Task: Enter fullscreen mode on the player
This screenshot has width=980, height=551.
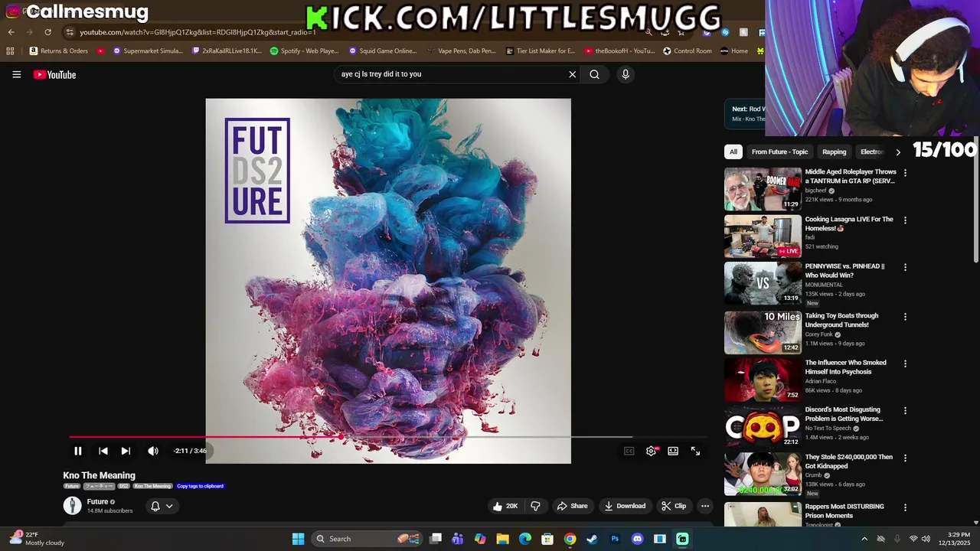Action: [x=695, y=451]
